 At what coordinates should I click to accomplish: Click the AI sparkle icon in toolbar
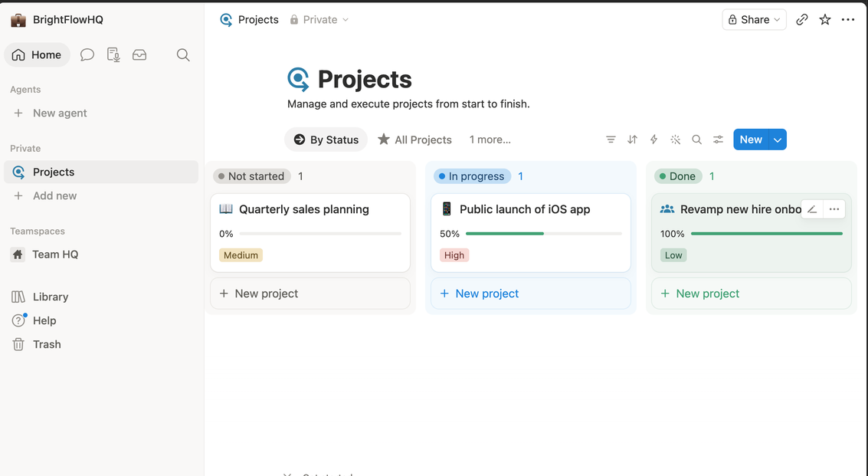tap(676, 140)
